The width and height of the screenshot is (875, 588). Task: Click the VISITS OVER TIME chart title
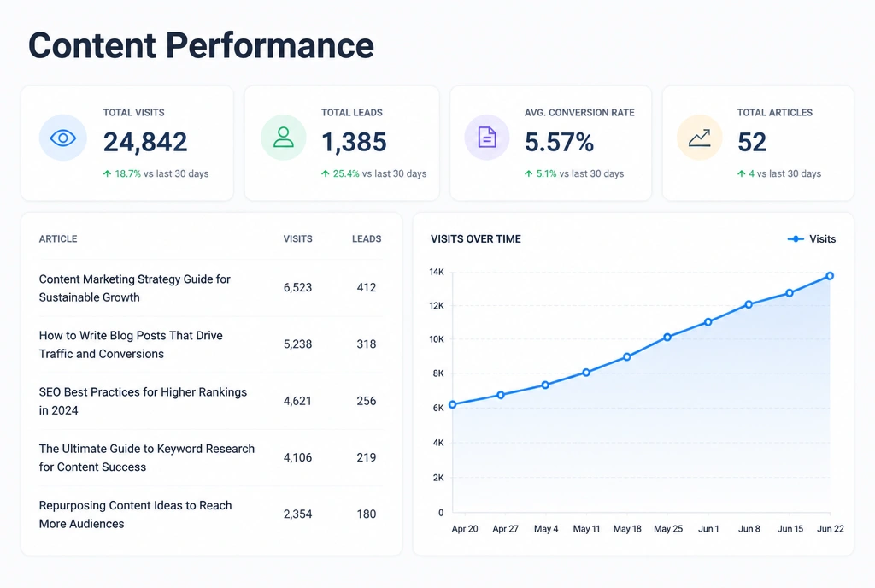tap(475, 238)
